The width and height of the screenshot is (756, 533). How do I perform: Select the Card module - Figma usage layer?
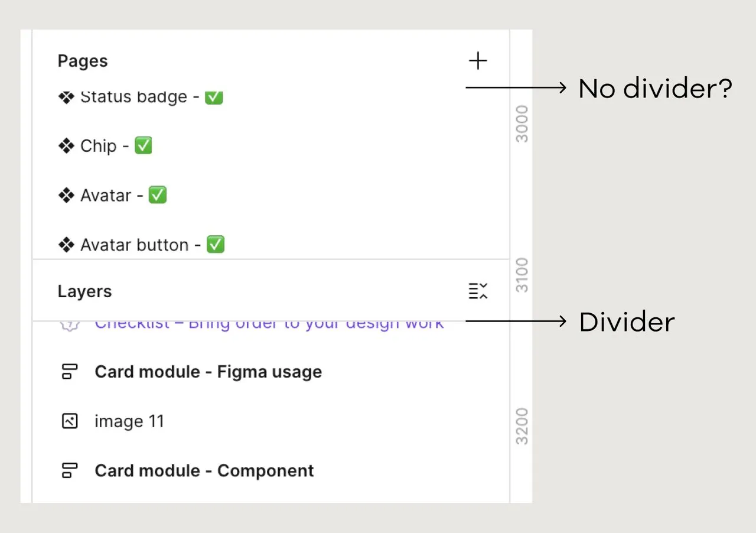click(x=208, y=372)
